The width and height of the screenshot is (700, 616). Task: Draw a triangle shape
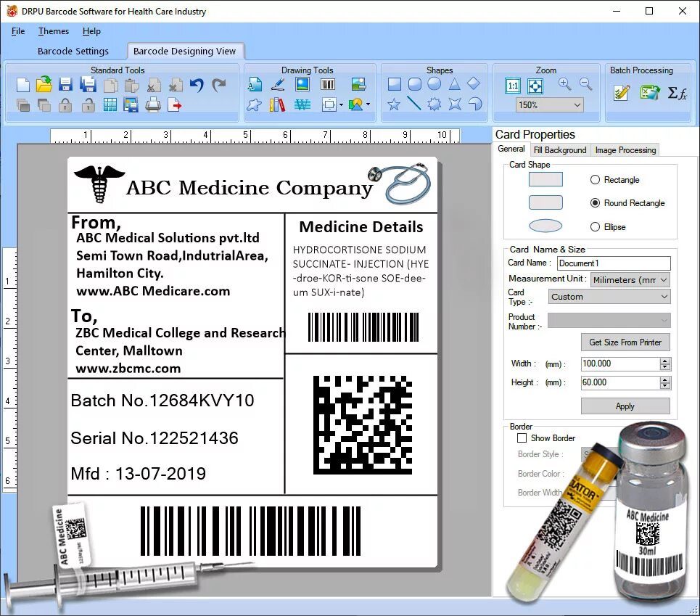tap(455, 83)
